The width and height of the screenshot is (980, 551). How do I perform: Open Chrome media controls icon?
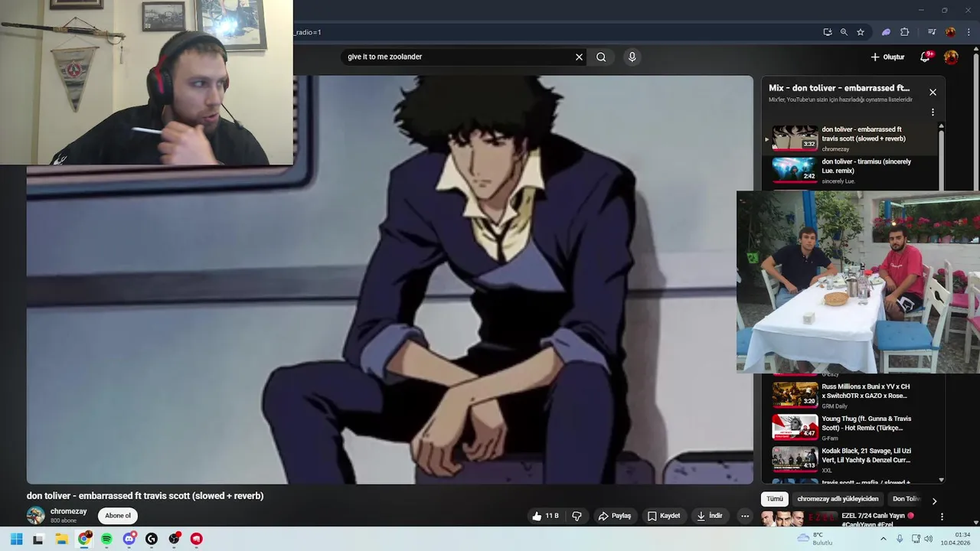tap(932, 32)
